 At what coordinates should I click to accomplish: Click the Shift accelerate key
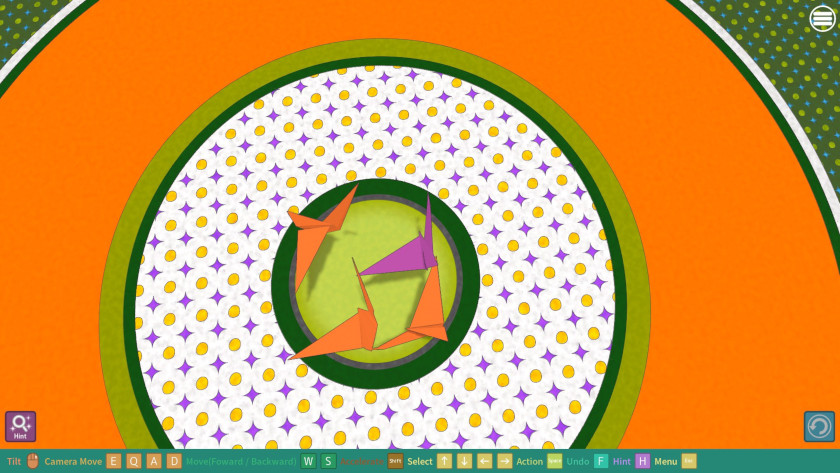click(395, 461)
